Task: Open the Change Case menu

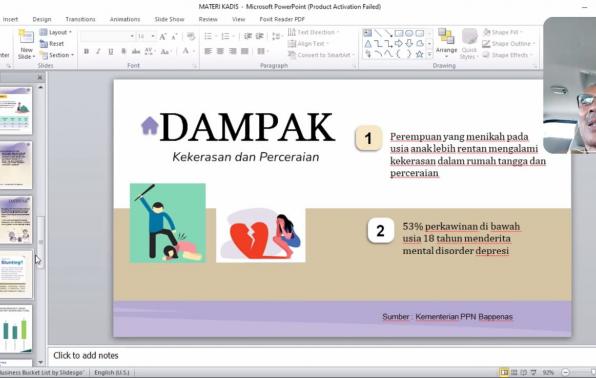Action: coord(166,51)
